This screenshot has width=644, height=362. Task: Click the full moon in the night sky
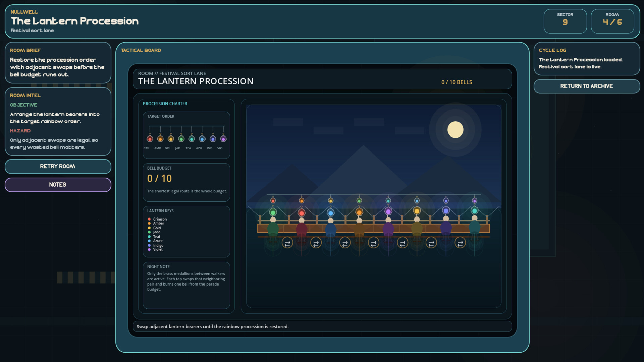coord(455,130)
